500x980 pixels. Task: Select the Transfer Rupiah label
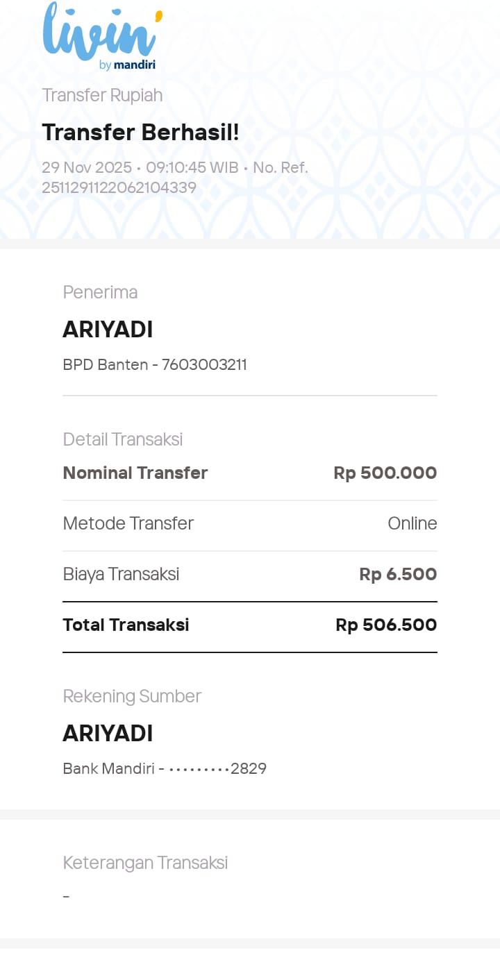[102, 95]
